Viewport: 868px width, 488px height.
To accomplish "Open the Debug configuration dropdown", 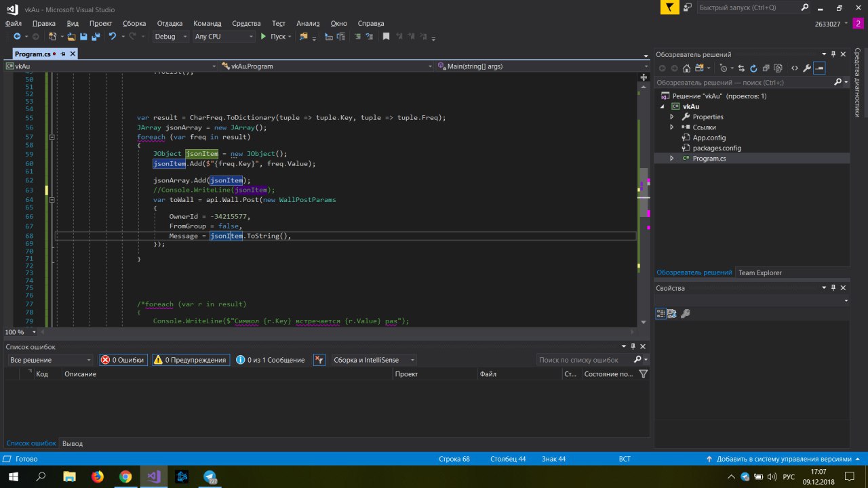I will (x=171, y=37).
